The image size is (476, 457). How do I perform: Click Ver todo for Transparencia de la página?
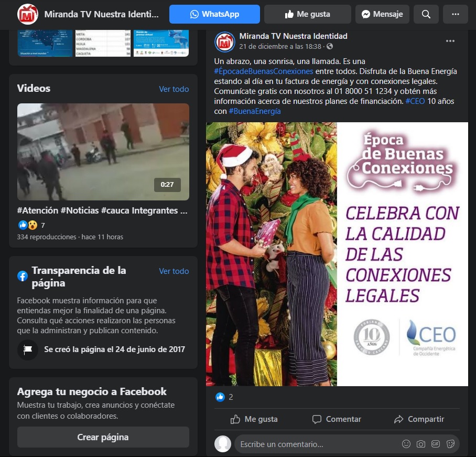(174, 271)
